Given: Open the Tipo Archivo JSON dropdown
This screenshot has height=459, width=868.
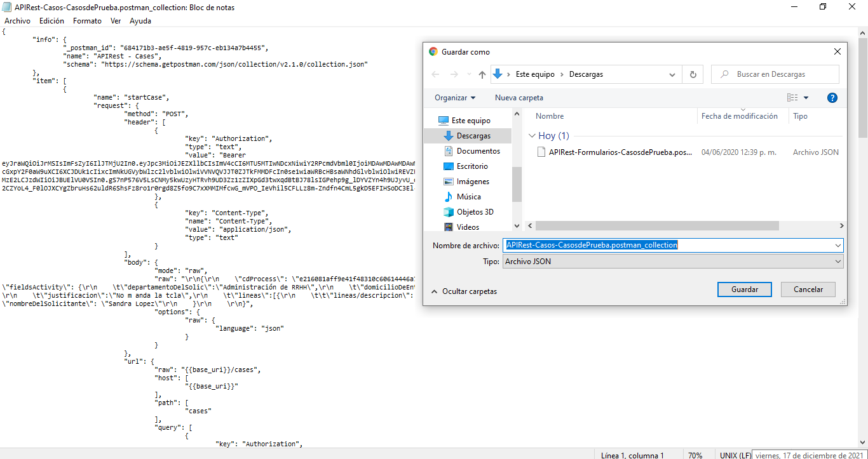Looking at the screenshot, I should coord(673,262).
